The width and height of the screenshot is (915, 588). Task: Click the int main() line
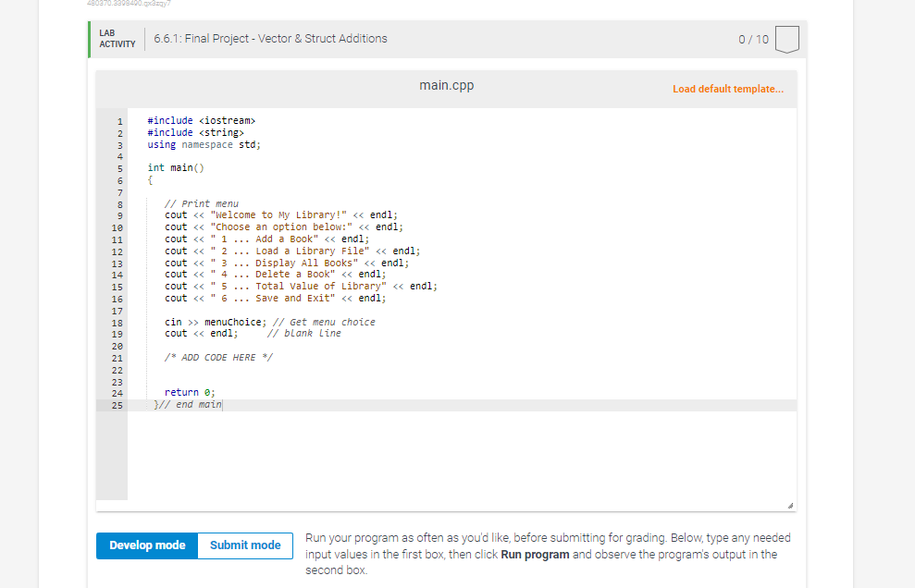(x=176, y=168)
